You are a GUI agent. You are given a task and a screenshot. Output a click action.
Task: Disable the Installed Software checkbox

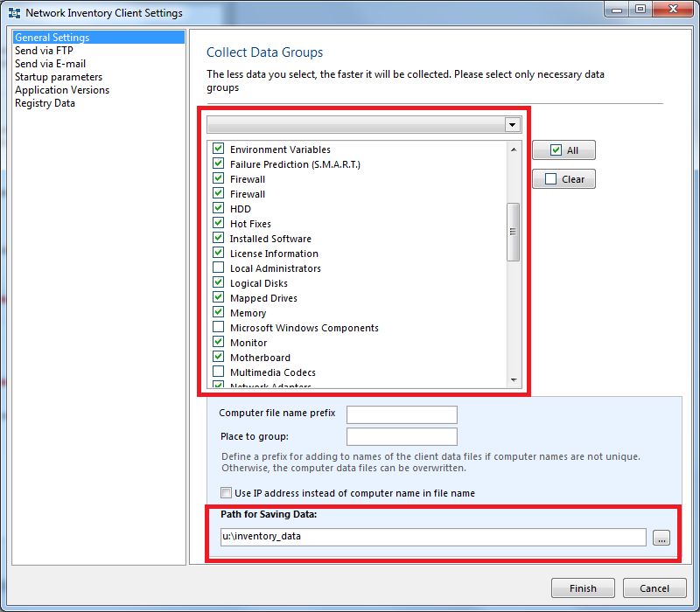[218, 238]
